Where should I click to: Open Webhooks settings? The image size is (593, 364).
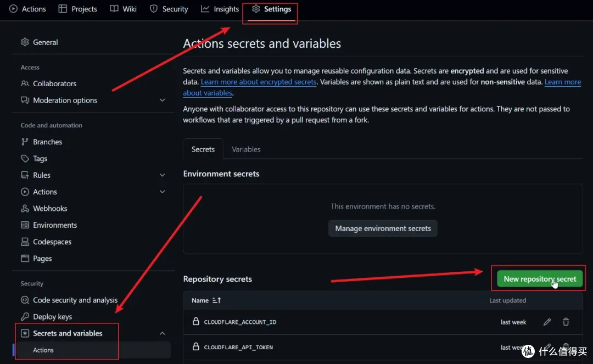50,208
